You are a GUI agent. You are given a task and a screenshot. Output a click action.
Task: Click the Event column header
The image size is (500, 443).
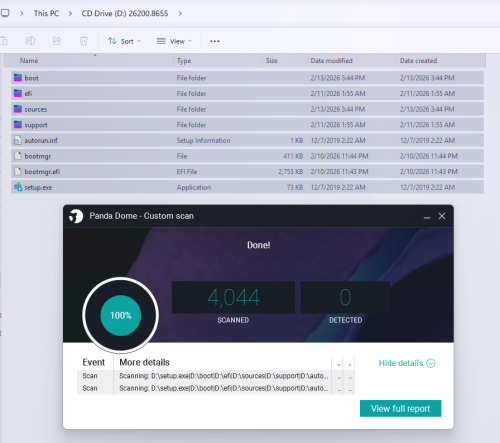pos(94,362)
